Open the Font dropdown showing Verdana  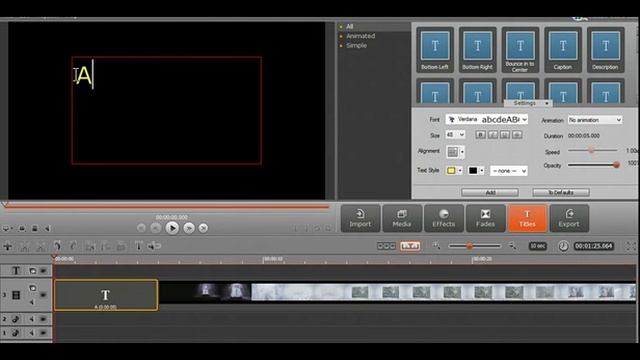pyautogui.click(x=487, y=120)
